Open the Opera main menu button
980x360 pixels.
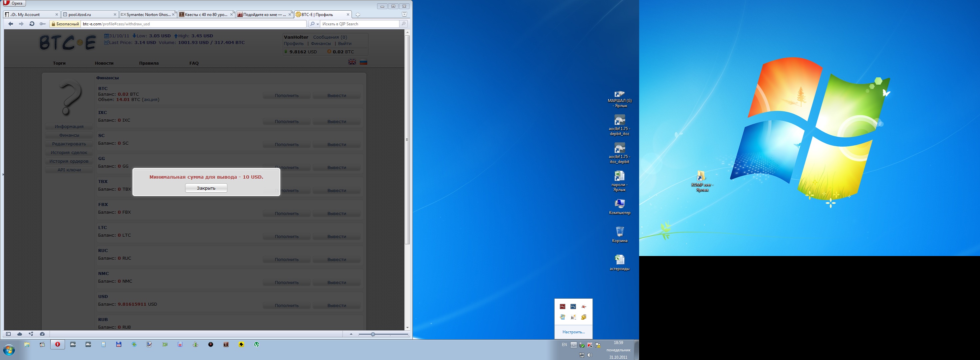click(14, 3)
